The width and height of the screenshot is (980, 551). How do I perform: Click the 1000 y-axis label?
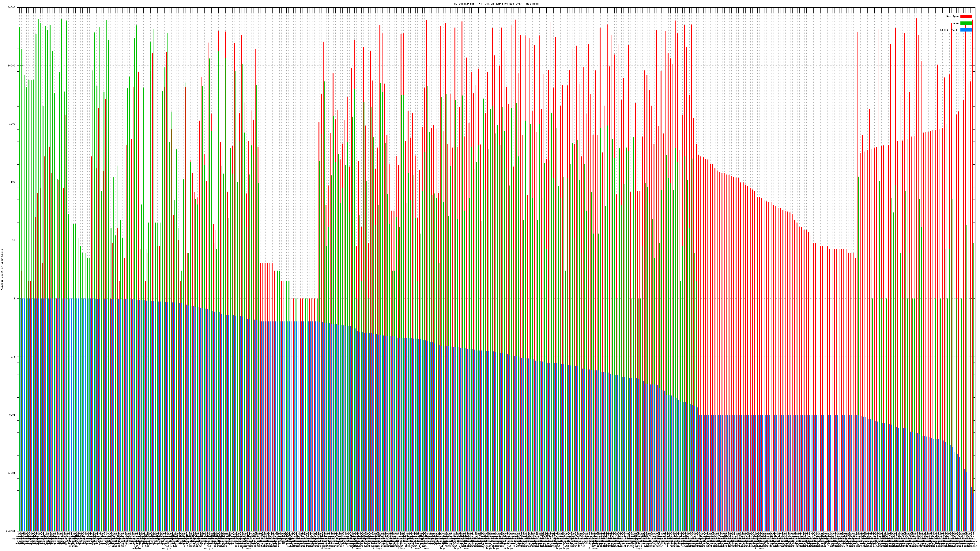(x=13, y=124)
